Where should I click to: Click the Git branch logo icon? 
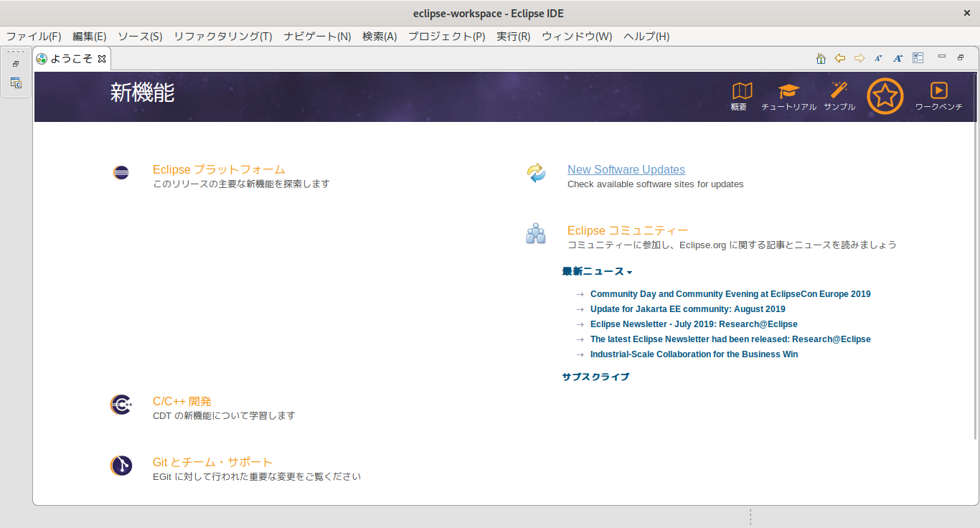point(121,466)
